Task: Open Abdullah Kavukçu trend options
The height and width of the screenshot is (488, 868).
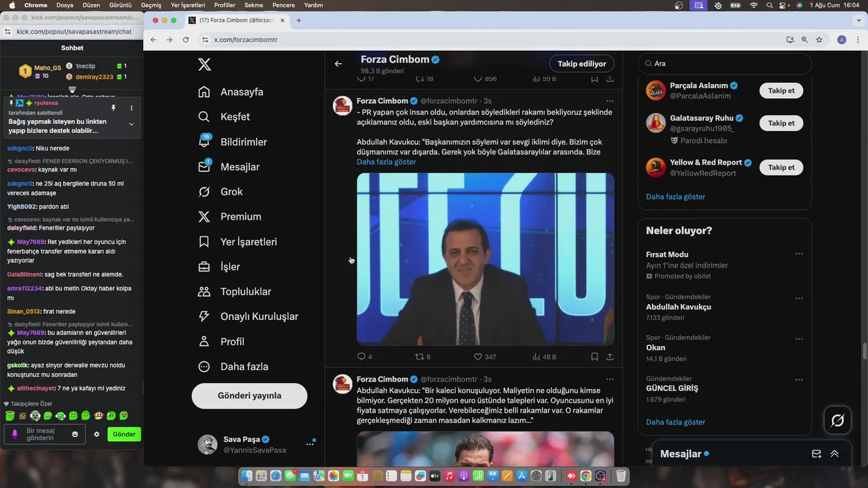Action: click(x=799, y=298)
